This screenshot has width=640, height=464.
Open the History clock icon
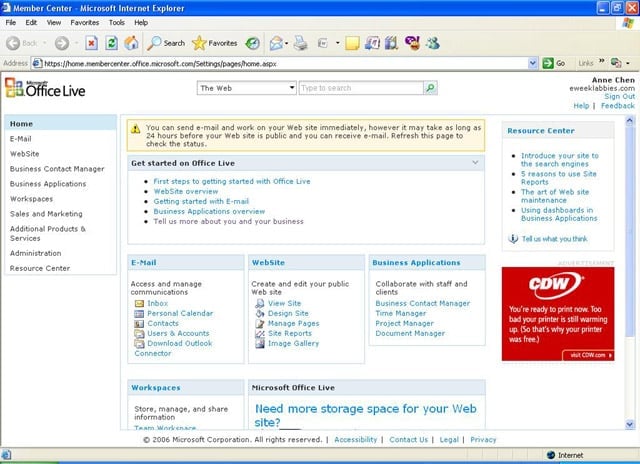click(x=252, y=43)
